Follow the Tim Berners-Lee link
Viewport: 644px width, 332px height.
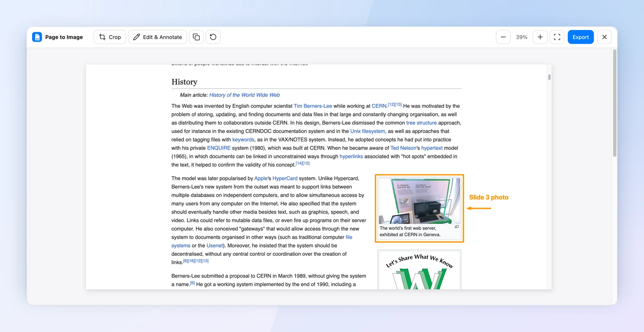click(313, 106)
